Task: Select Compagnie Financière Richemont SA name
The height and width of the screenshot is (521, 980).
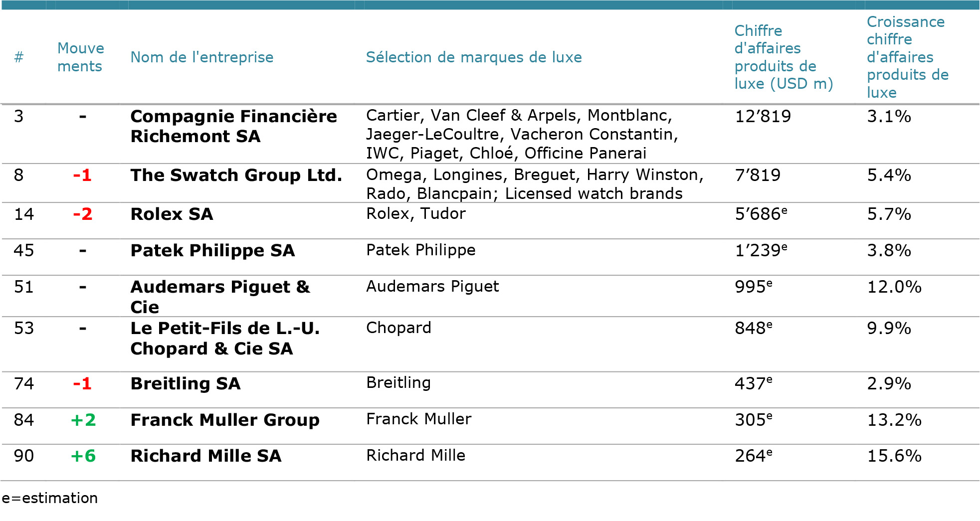Action: [233, 126]
